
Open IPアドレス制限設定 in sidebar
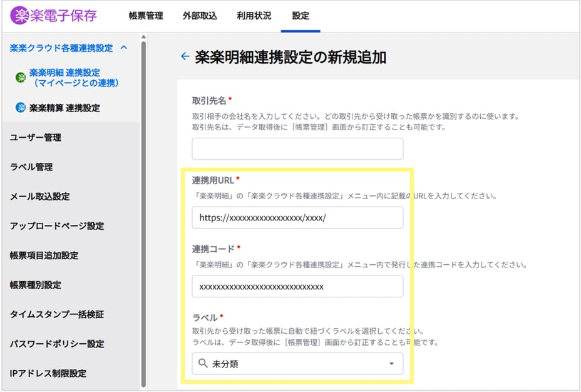pos(48,373)
